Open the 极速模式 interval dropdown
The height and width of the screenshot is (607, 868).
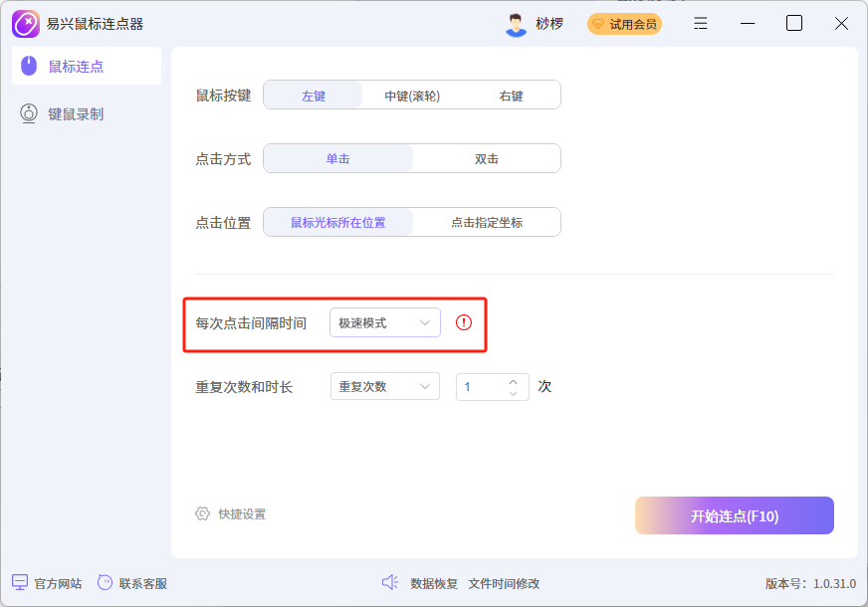385,322
